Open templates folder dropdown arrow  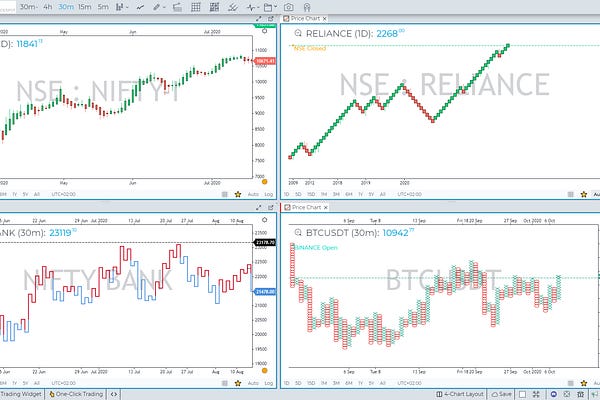[275, 7]
